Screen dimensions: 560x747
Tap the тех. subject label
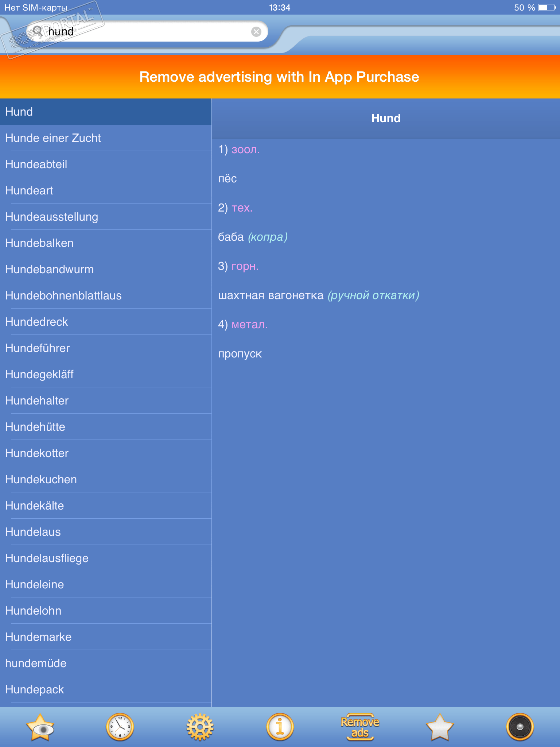tap(242, 208)
